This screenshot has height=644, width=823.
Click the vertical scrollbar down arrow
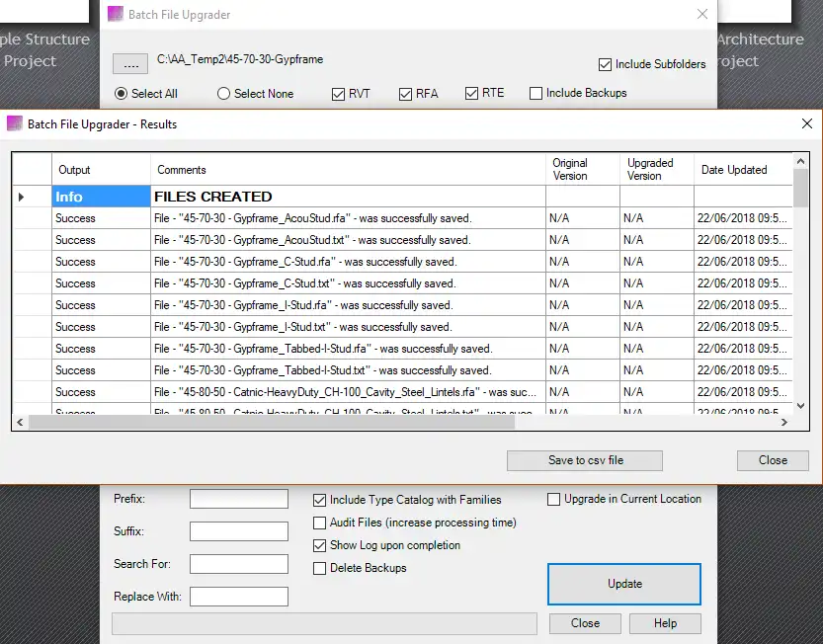pyautogui.click(x=800, y=405)
